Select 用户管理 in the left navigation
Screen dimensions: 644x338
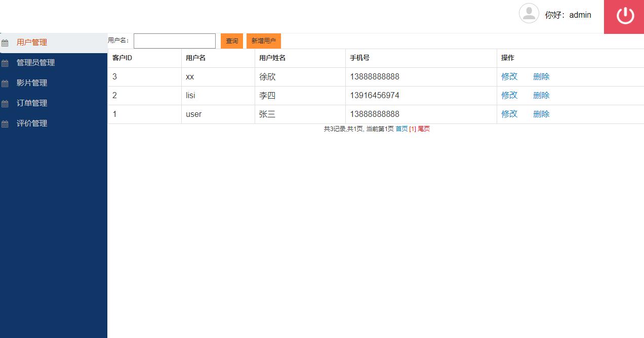pos(32,43)
